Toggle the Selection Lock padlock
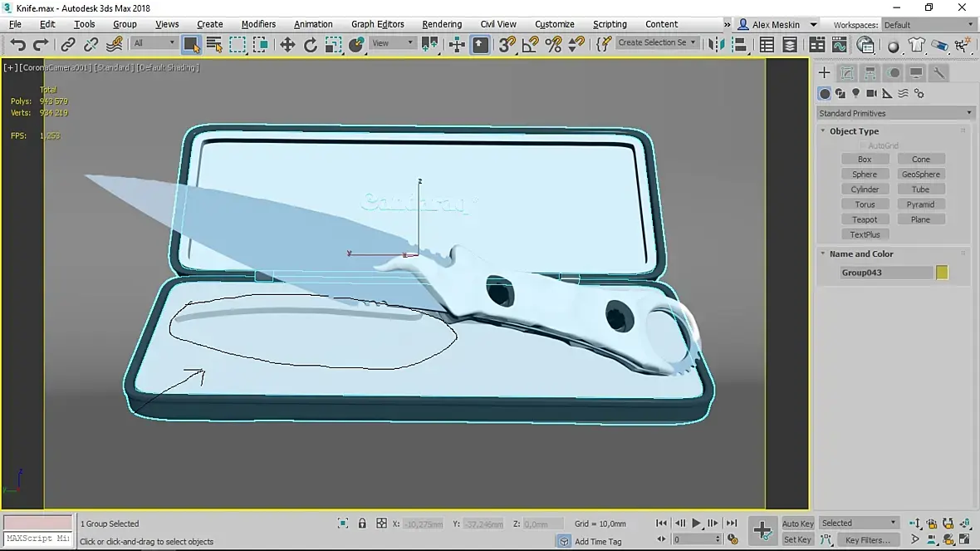 click(x=362, y=524)
